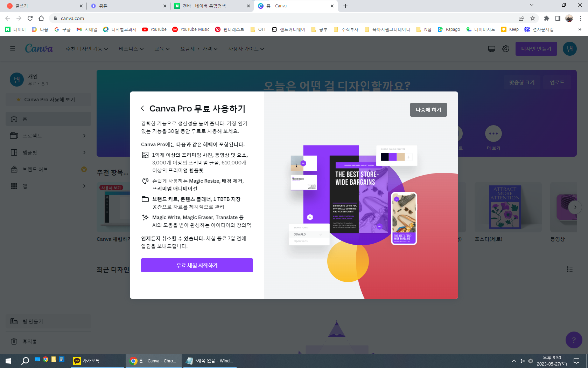The image size is (588, 368).
Task: Click the Canva logo
Action: pos(39,48)
